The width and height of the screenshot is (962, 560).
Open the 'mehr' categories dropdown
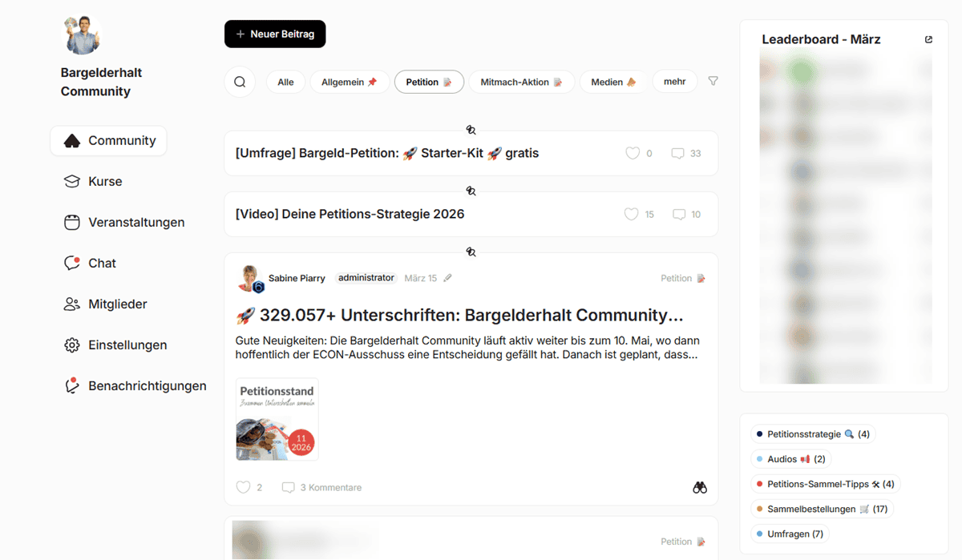[674, 81]
